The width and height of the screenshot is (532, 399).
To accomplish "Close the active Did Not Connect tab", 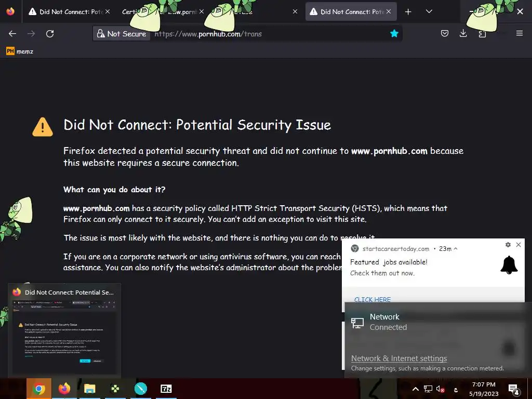I will tap(389, 11).
